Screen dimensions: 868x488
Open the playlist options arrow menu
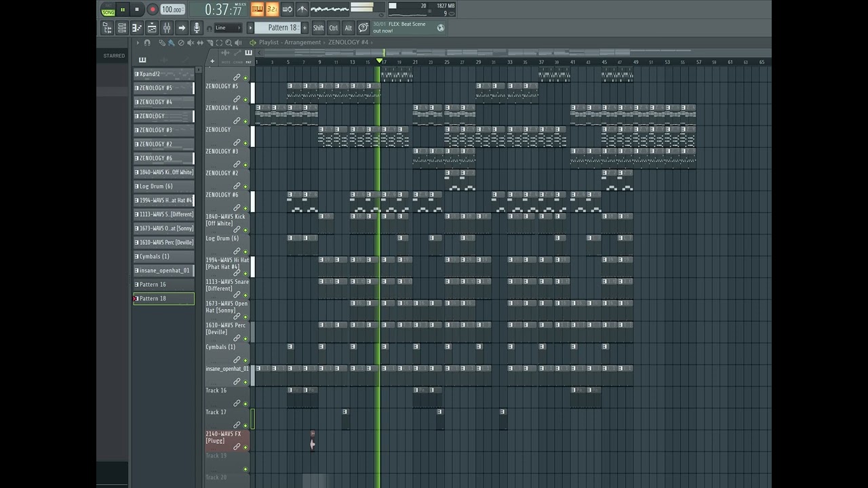(138, 43)
